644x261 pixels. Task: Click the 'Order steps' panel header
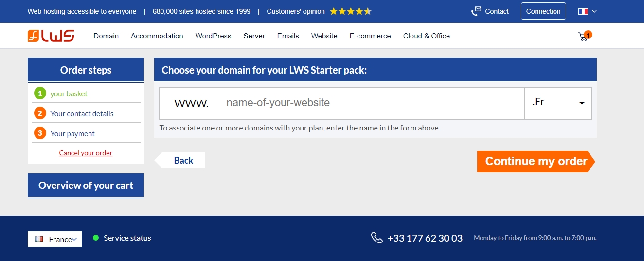[x=86, y=70]
